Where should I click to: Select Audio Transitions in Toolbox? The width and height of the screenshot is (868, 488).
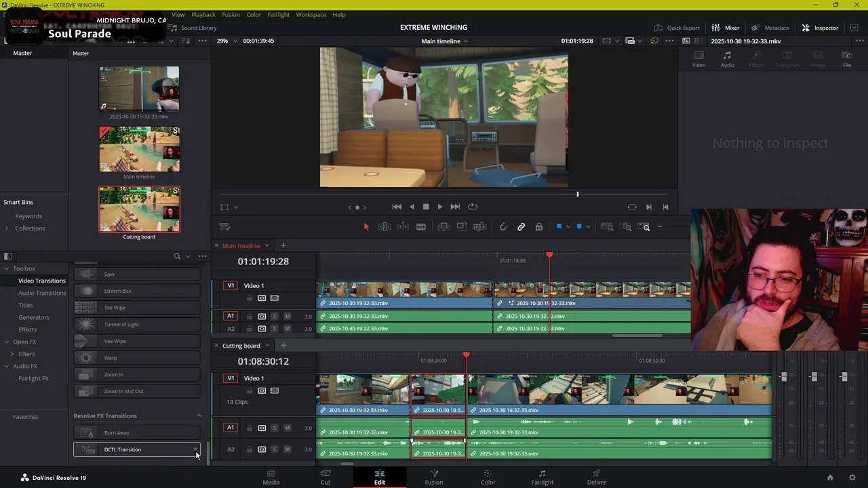coord(42,293)
